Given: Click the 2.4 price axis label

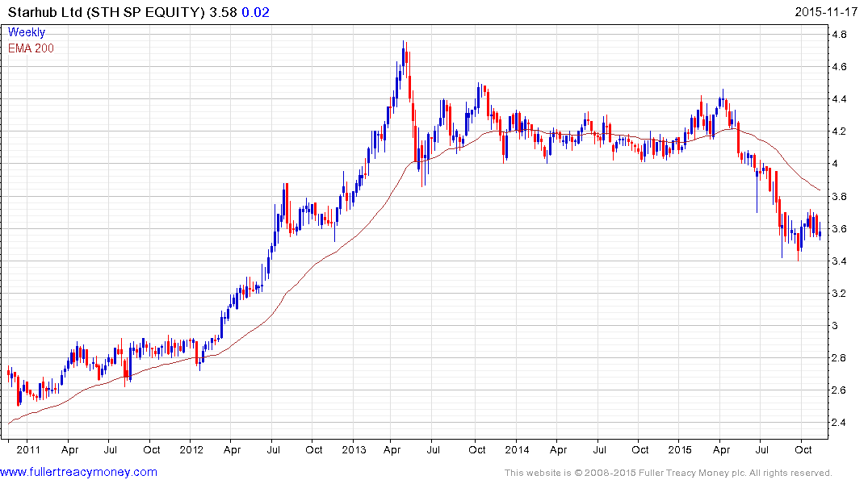Looking at the screenshot, I should [839, 423].
